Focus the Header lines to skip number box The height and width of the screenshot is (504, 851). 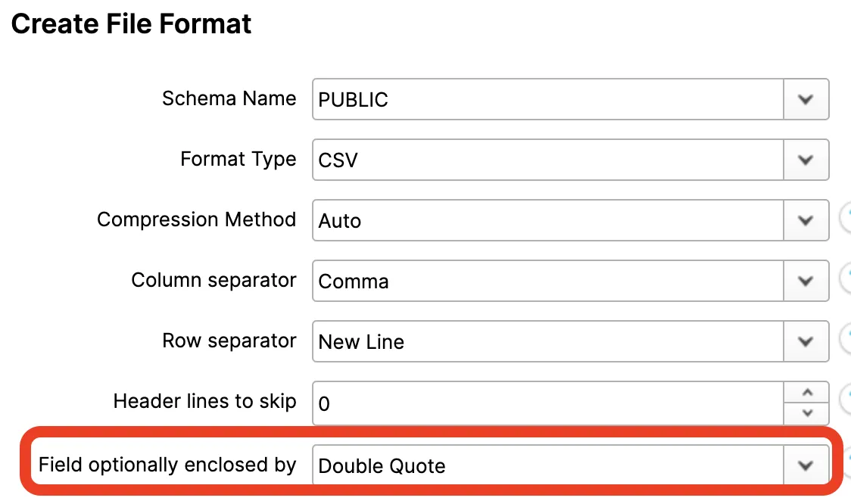point(547,403)
